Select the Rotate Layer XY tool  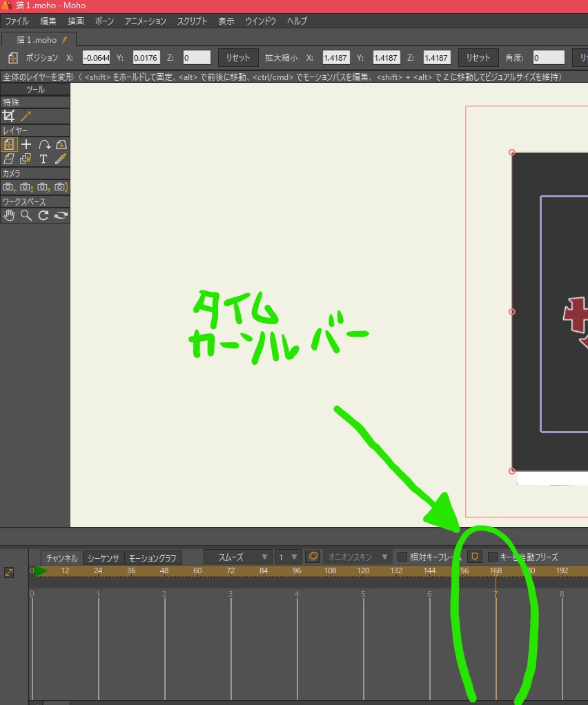61,144
